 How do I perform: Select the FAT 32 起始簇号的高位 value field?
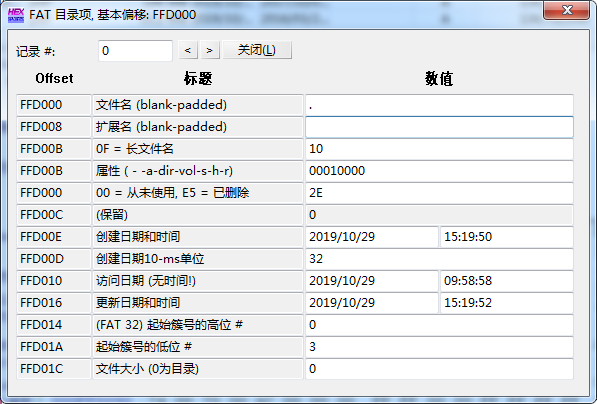click(439, 325)
